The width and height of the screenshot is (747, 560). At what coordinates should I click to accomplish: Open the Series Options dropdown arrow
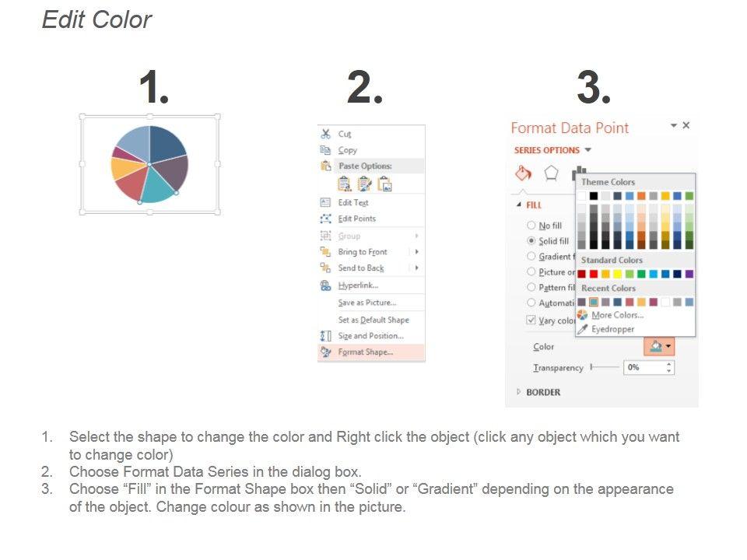[588, 150]
